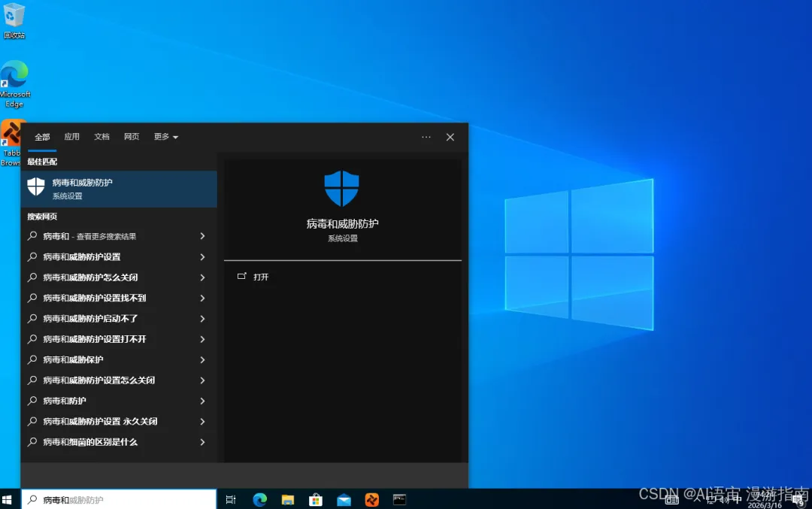Select suggestion 病毒和威胁防护设置 永久关闭
Screen dimensions: 812x509
click(119, 422)
